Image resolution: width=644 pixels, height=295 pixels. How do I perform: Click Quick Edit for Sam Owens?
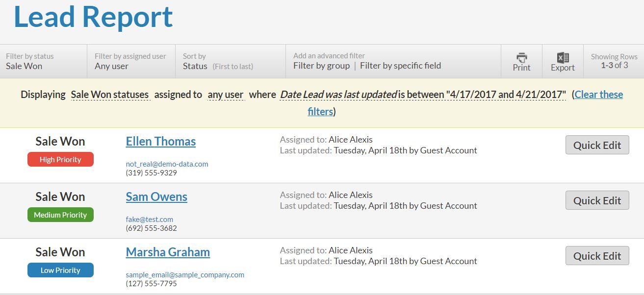tap(597, 200)
